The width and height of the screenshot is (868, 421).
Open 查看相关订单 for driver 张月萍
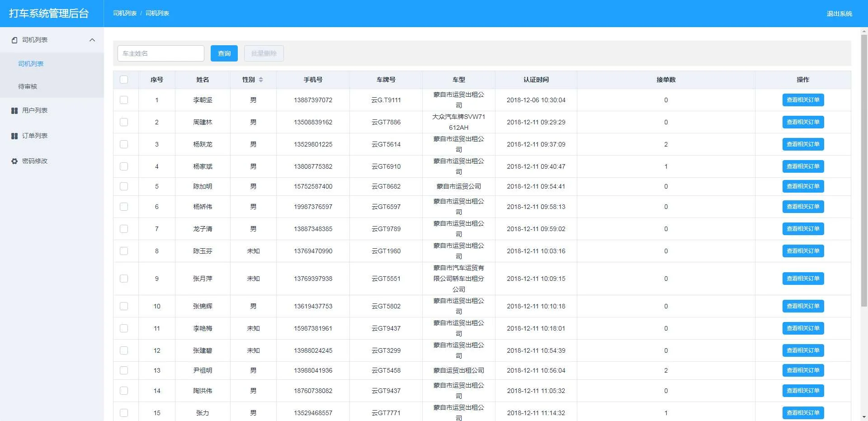coord(803,279)
